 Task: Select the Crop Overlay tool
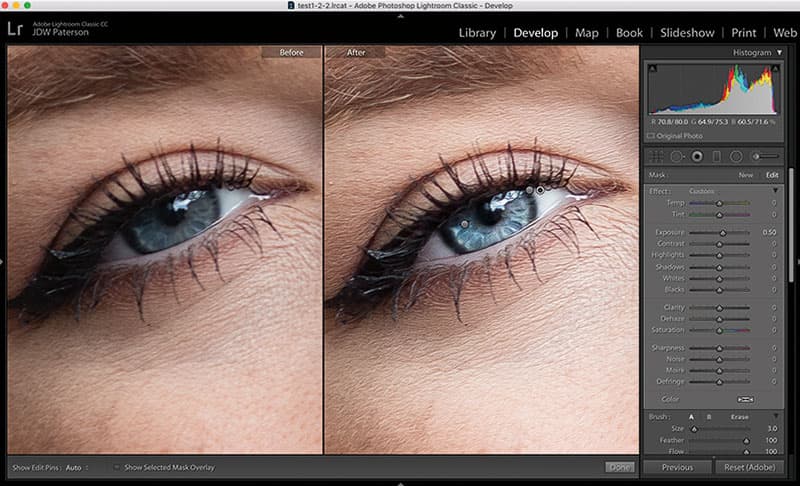coord(656,157)
